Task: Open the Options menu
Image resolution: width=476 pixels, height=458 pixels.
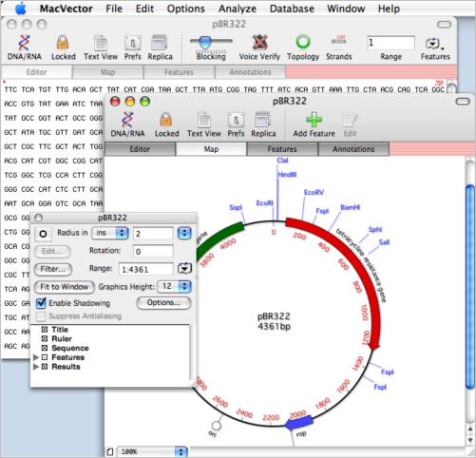Action: (x=186, y=9)
